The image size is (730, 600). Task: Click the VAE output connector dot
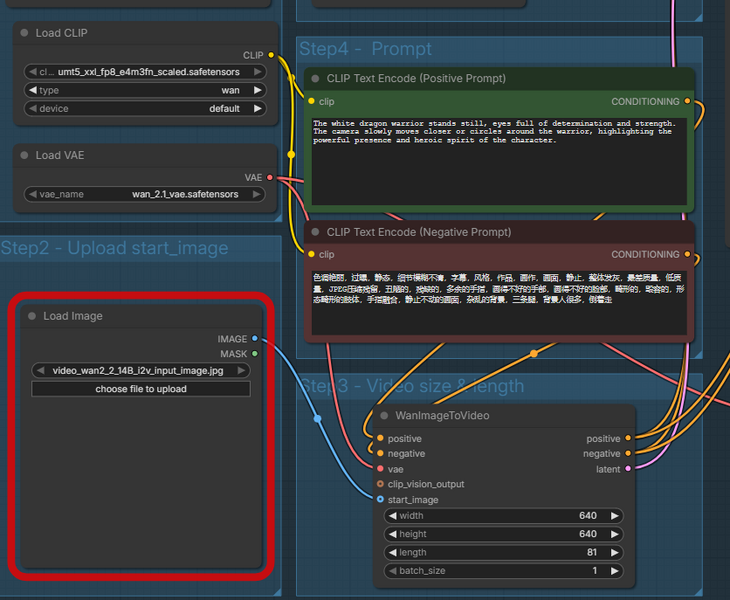(270, 177)
